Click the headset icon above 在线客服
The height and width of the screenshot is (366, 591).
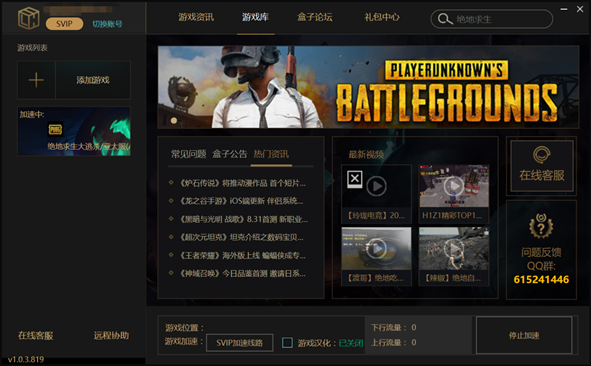click(542, 154)
